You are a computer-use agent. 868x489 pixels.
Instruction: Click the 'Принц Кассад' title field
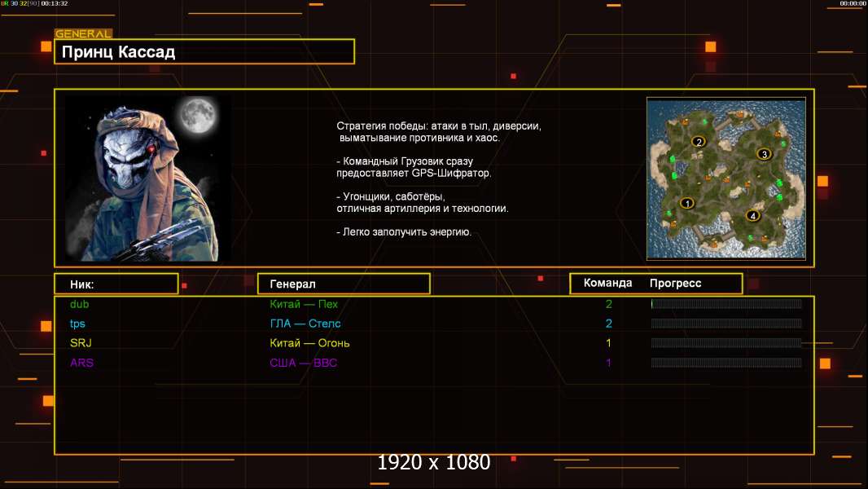tap(204, 51)
